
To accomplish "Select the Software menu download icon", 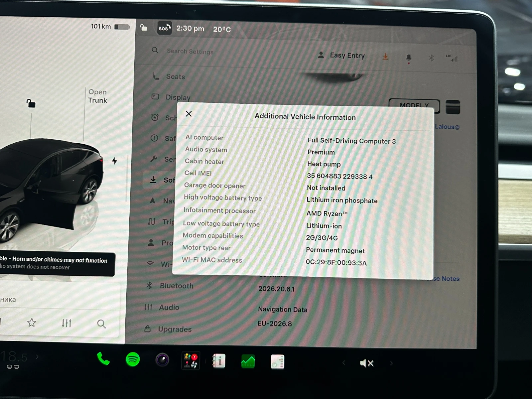I will pyautogui.click(x=153, y=180).
